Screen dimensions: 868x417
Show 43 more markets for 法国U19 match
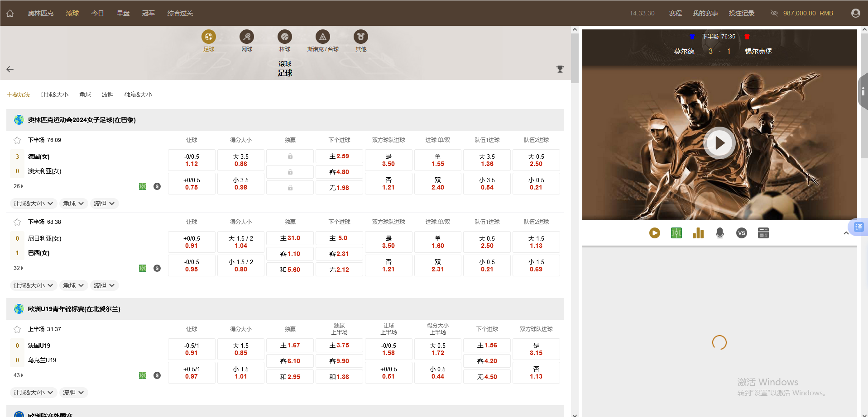click(18, 375)
